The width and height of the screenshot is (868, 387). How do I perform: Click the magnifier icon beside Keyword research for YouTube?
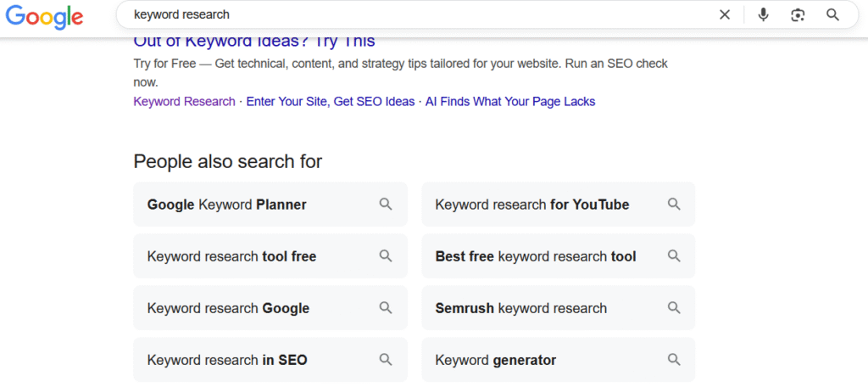click(674, 205)
